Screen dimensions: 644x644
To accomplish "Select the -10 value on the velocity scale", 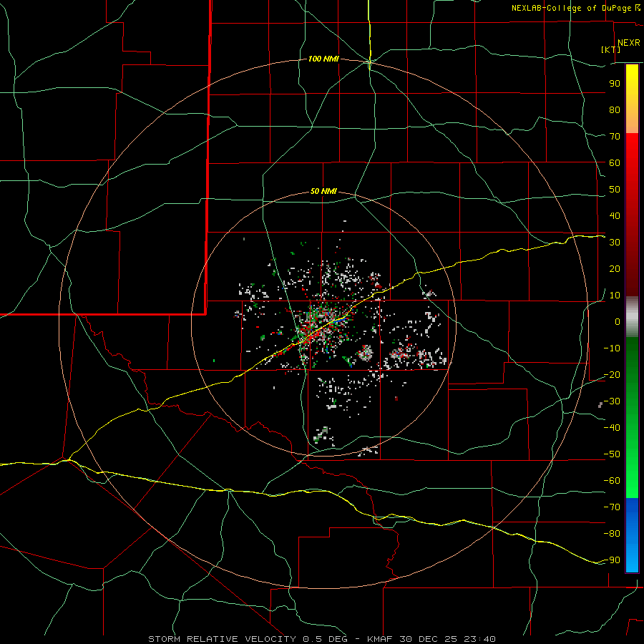I will (x=612, y=348).
